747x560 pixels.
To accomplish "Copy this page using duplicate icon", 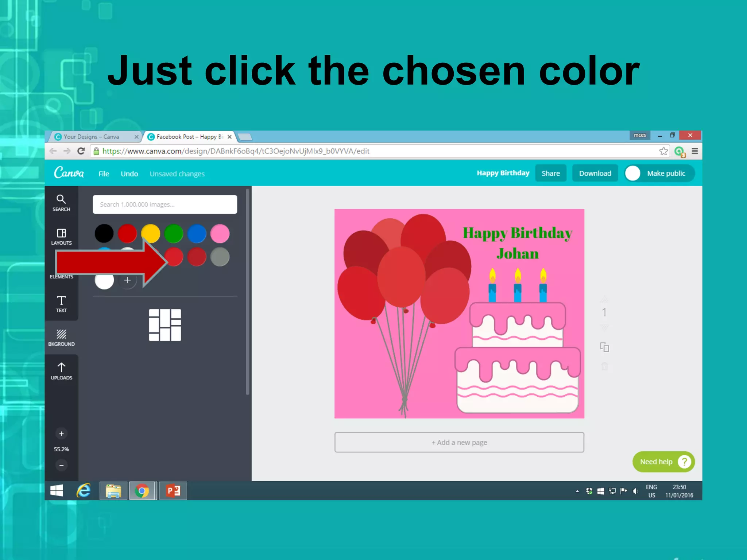I will click(x=604, y=347).
